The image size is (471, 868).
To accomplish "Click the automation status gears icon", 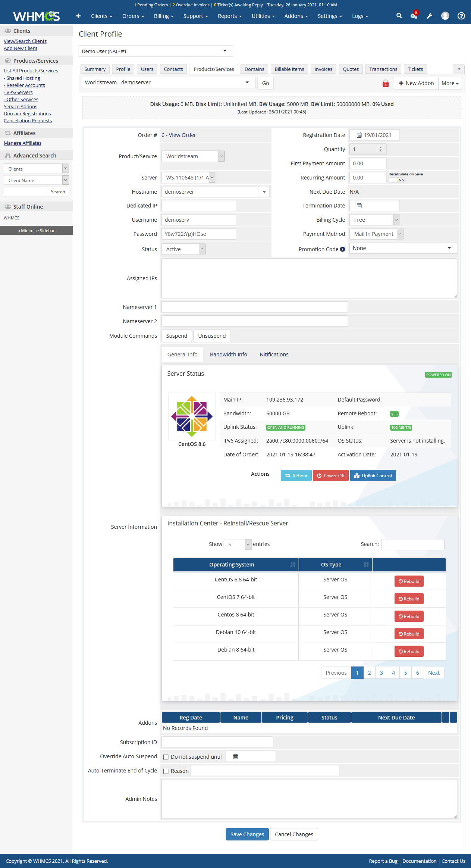I will coord(414,16).
